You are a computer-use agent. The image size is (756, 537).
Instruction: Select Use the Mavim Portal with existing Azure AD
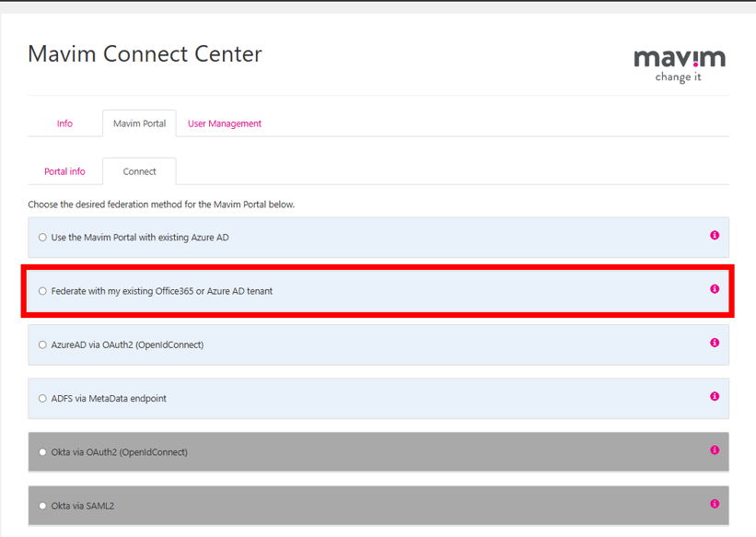click(43, 238)
